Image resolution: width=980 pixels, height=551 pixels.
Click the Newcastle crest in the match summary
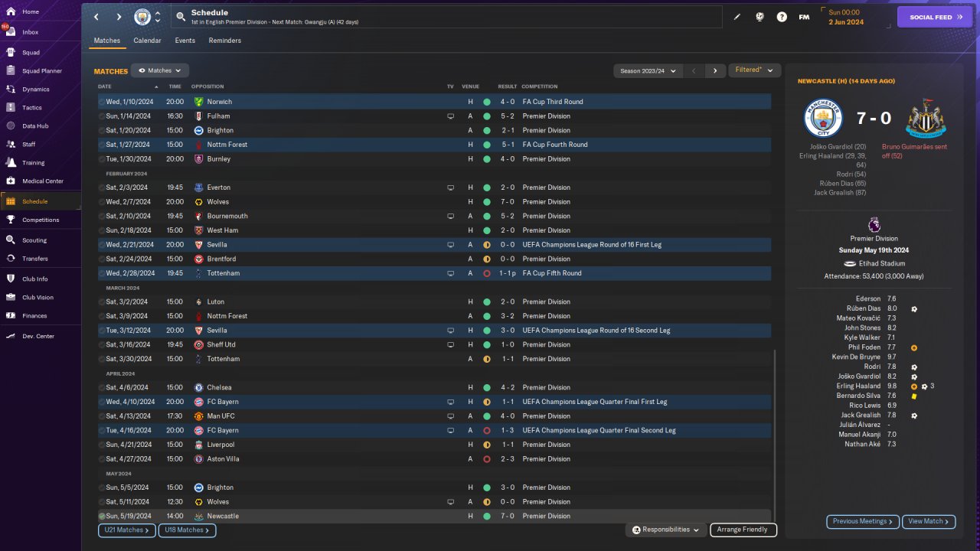[x=926, y=119]
